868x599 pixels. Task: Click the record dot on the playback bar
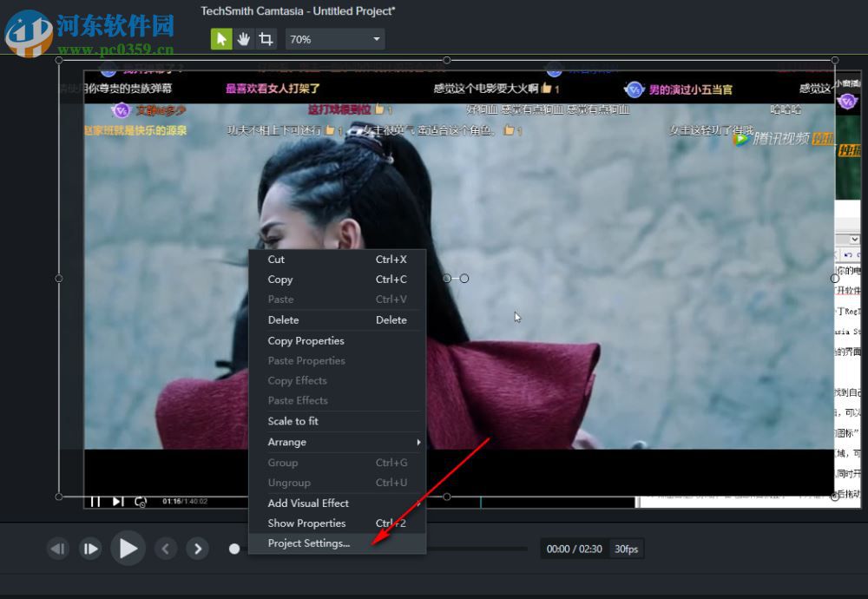[x=234, y=548]
